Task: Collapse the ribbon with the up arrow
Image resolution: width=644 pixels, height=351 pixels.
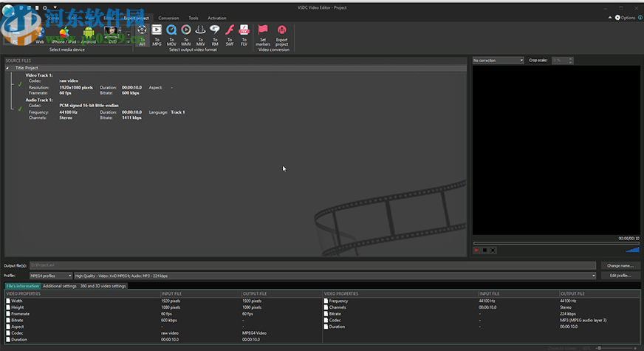Action: coord(610,18)
